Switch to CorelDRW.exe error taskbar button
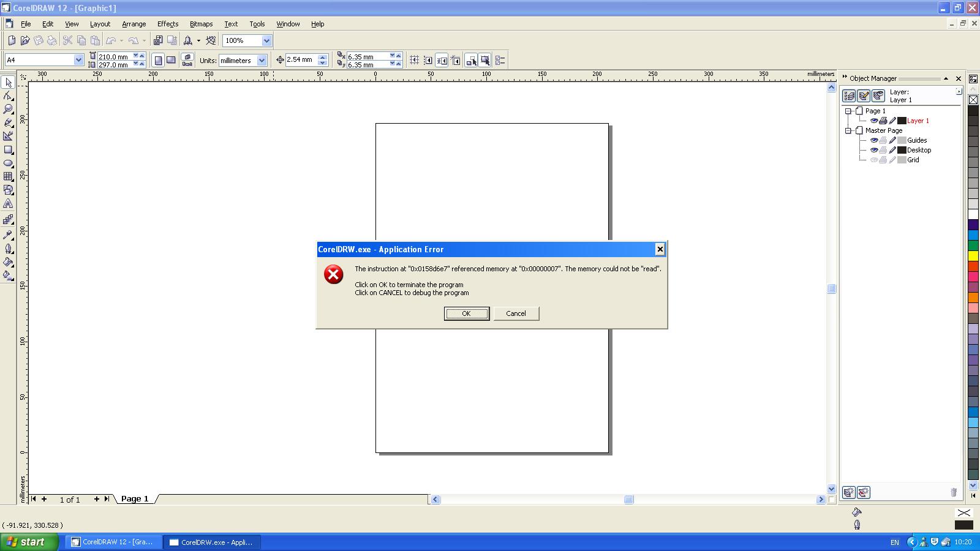 click(x=213, y=542)
